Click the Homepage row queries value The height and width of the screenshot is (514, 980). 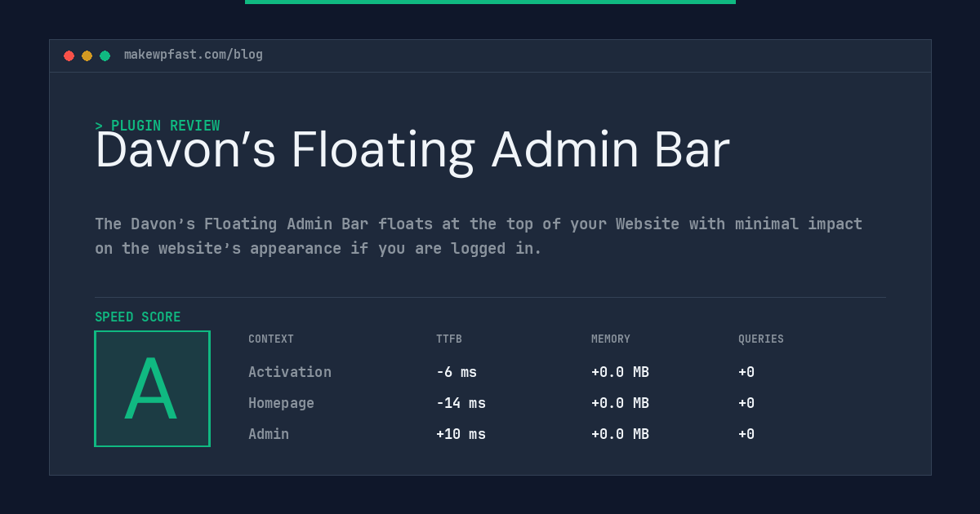pyautogui.click(x=746, y=403)
